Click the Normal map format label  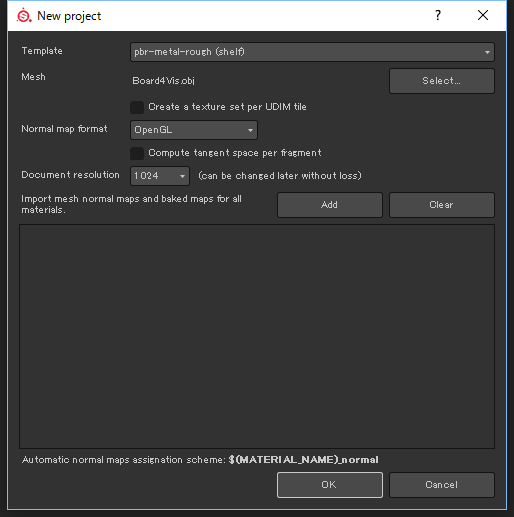point(64,129)
